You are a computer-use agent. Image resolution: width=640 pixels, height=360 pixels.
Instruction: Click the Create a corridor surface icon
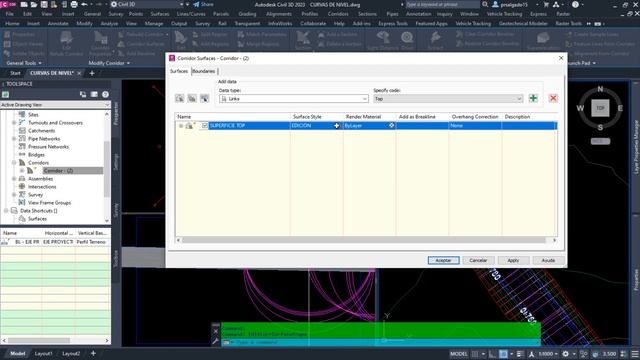[180, 98]
